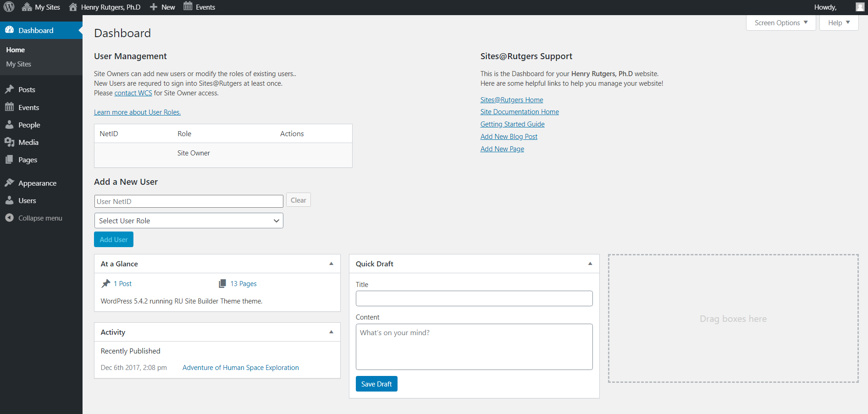Open My Sites in the admin bar
The width and height of the screenshot is (868, 414).
pyautogui.click(x=41, y=7)
